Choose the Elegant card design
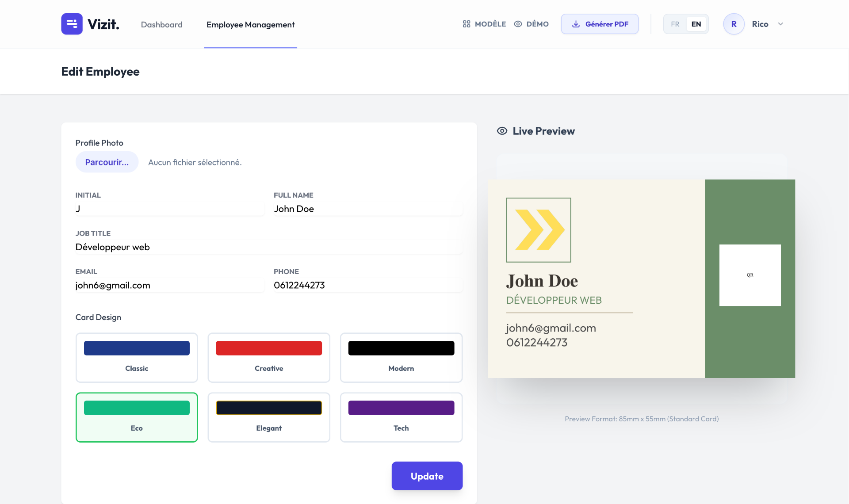Image resolution: width=849 pixels, height=504 pixels. tap(269, 417)
